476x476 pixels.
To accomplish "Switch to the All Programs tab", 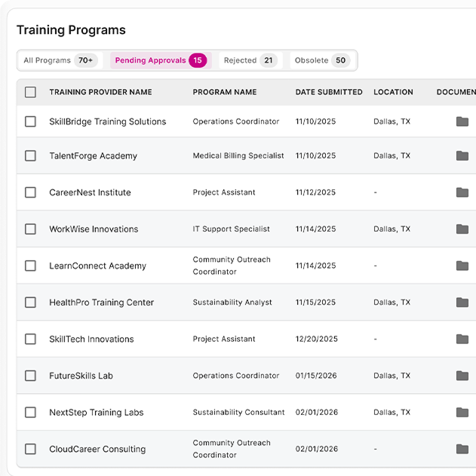I will [x=60, y=60].
